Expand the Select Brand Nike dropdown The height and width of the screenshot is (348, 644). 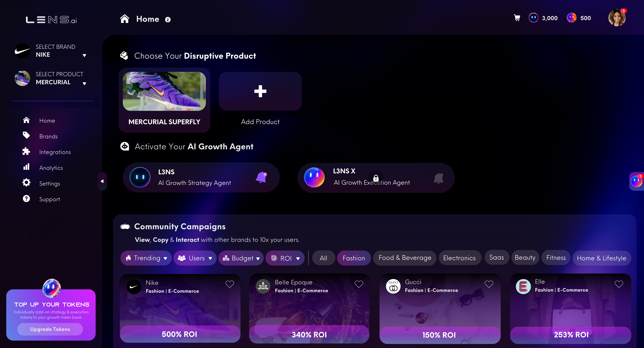[84, 55]
